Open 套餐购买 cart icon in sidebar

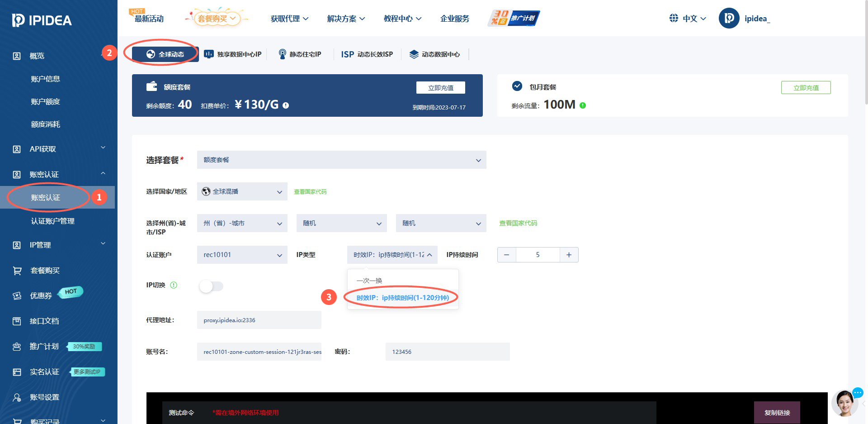coord(17,271)
